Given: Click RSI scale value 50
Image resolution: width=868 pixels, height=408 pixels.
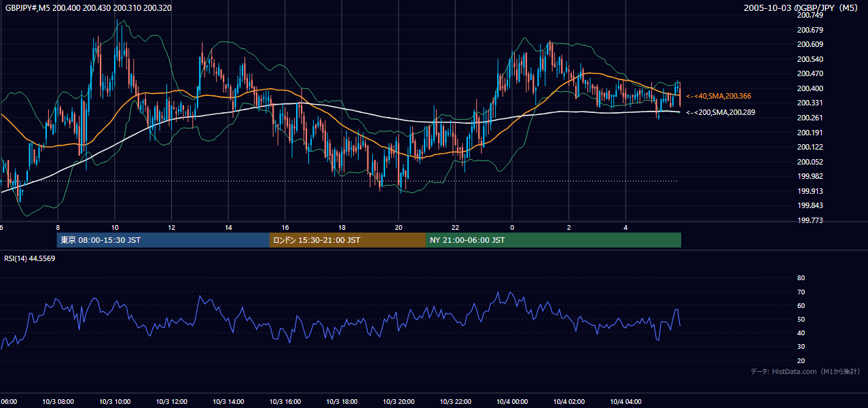Looking at the screenshot, I should 801,320.
